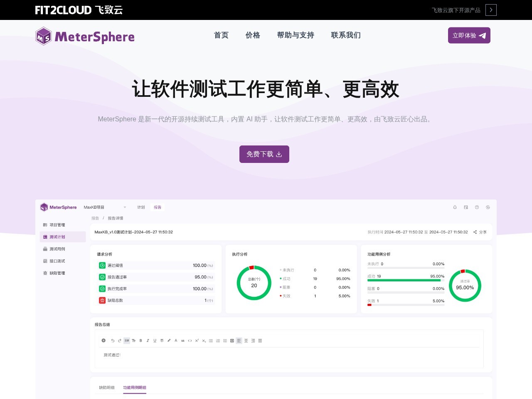Image resolution: width=532 pixels, height=399 pixels.
Task: Open 项目管理 in the sidebar
Action: pyautogui.click(x=63, y=225)
